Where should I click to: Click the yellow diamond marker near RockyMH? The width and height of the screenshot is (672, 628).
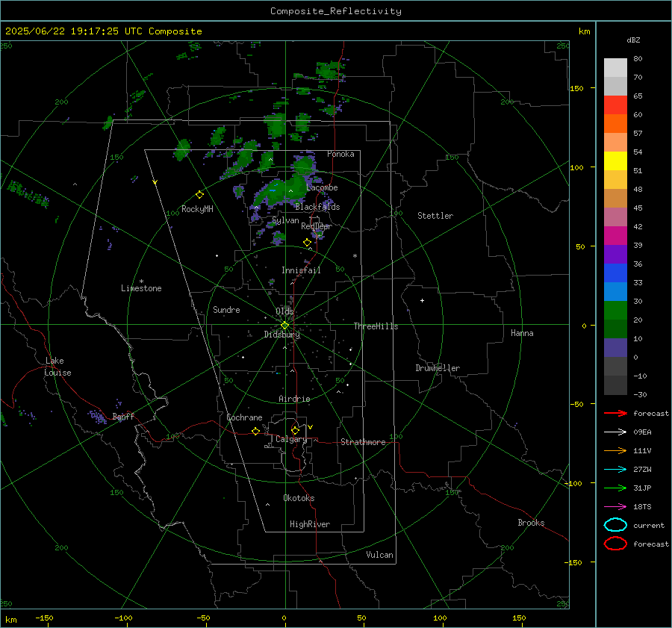pos(199,195)
